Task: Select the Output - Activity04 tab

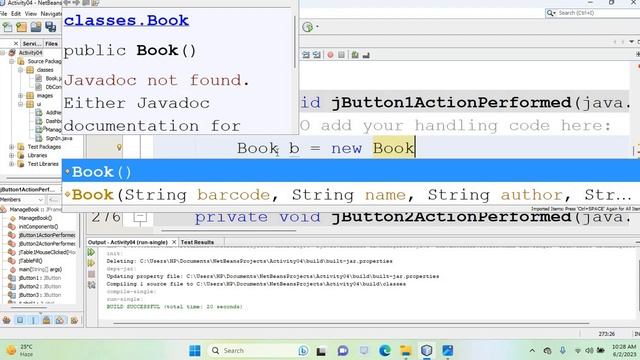Action: 128,242
